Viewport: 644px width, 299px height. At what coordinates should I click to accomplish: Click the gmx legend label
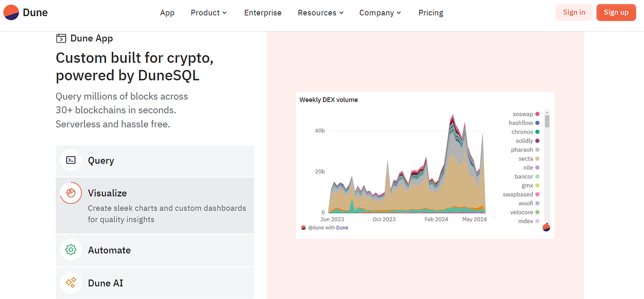coord(527,186)
